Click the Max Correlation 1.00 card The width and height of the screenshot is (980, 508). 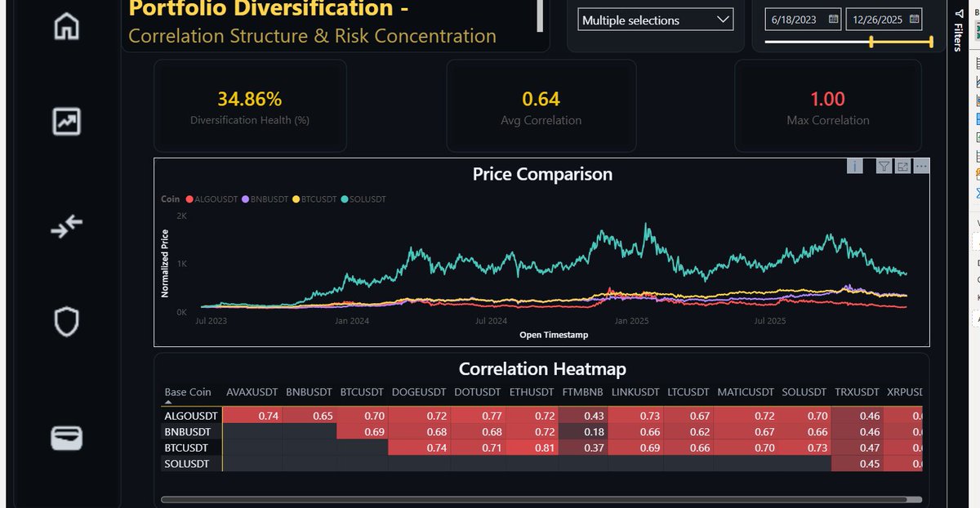[x=827, y=106]
